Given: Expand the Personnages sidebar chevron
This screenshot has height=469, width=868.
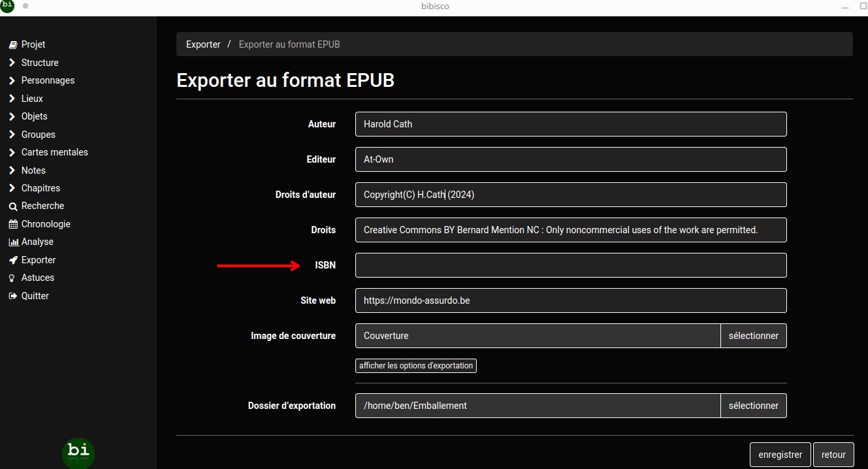Looking at the screenshot, I should point(12,80).
